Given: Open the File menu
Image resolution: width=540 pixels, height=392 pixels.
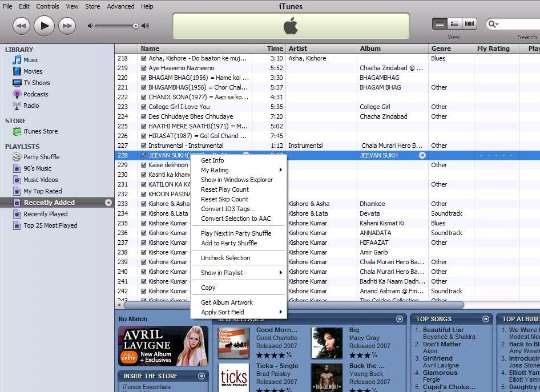Looking at the screenshot, I should (x=7, y=6).
